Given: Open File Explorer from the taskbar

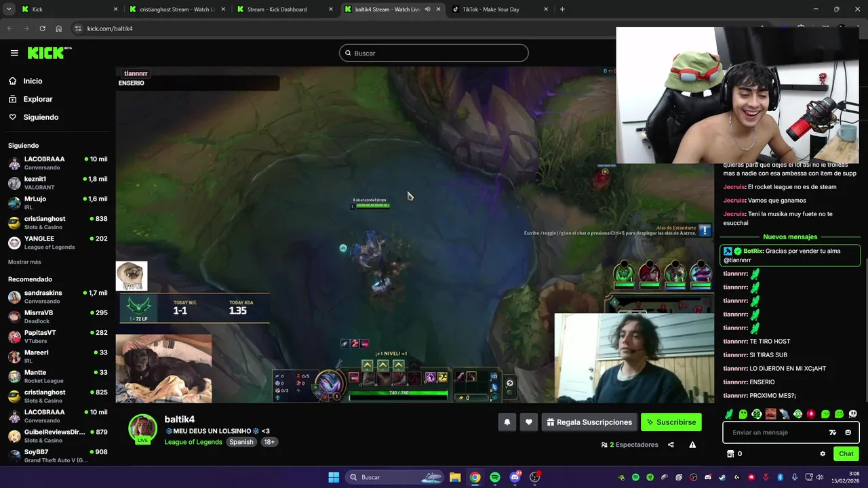Looking at the screenshot, I should tap(455, 477).
